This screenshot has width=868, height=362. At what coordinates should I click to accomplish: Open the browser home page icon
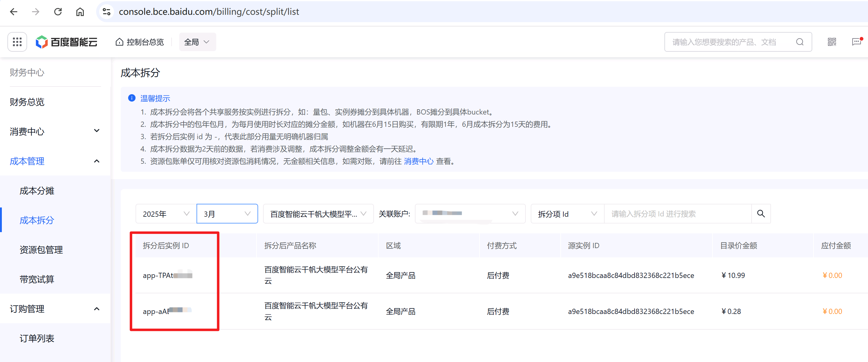coord(80,12)
